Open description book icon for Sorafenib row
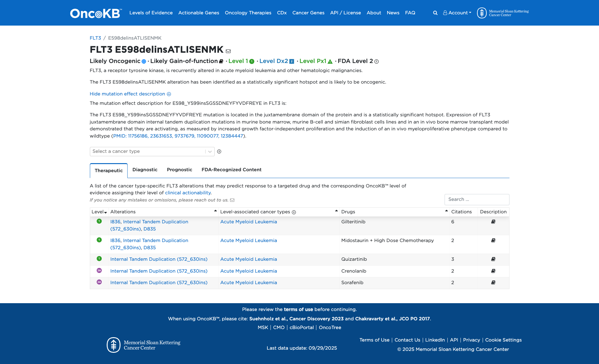 493,283
